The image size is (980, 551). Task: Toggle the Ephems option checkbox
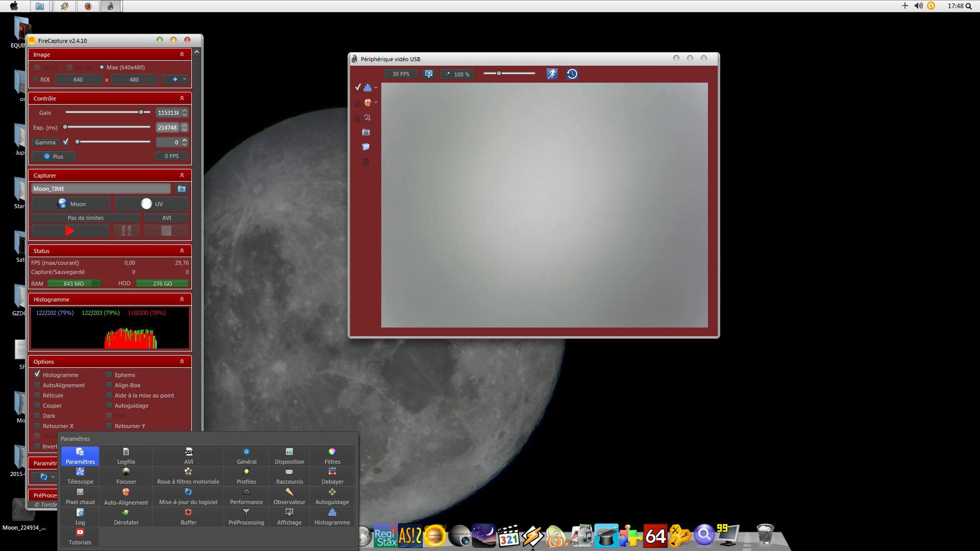pyautogui.click(x=109, y=375)
